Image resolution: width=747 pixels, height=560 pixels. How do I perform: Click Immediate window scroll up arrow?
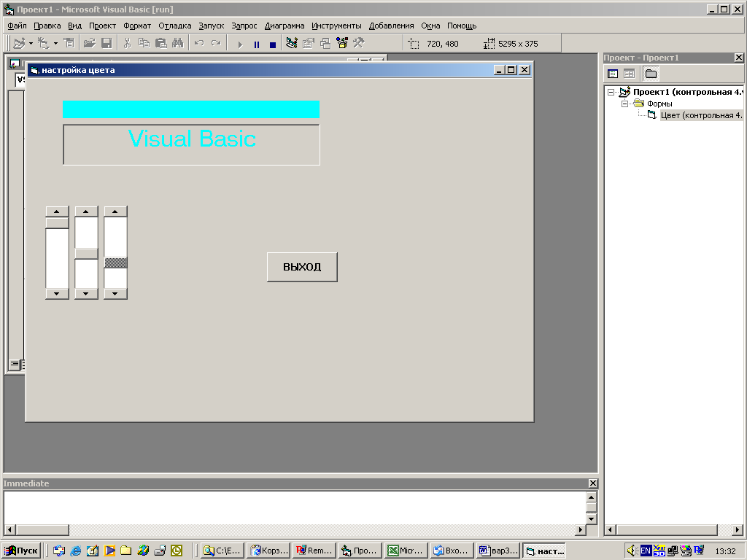click(x=591, y=497)
